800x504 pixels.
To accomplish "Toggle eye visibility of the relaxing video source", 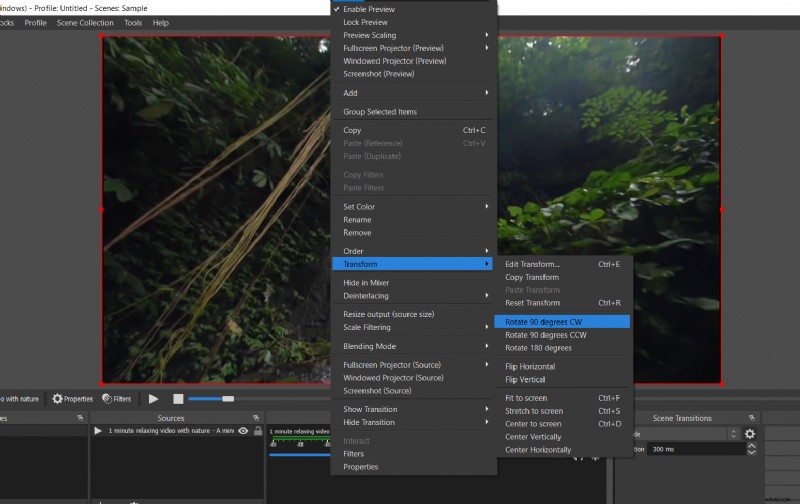I will point(244,431).
